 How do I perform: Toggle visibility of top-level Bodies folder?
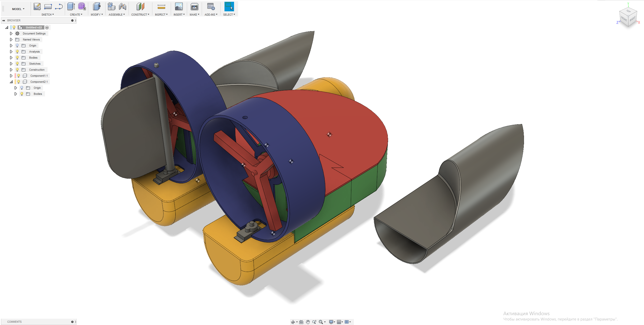tap(17, 58)
